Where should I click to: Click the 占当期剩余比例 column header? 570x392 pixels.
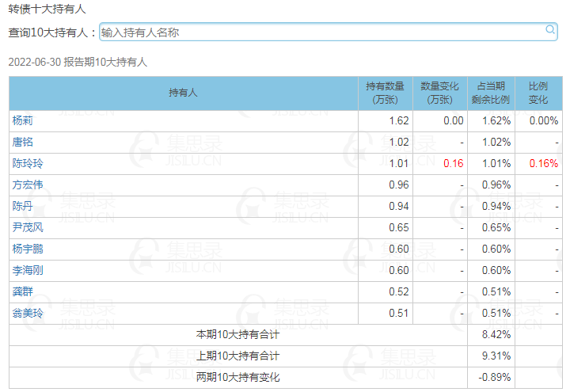[x=491, y=93]
